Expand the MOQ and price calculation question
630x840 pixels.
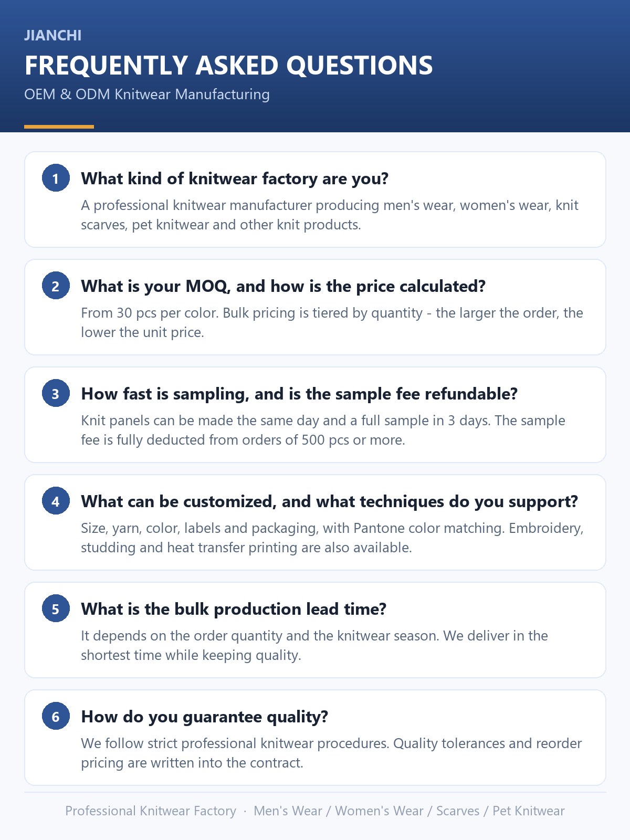click(283, 286)
